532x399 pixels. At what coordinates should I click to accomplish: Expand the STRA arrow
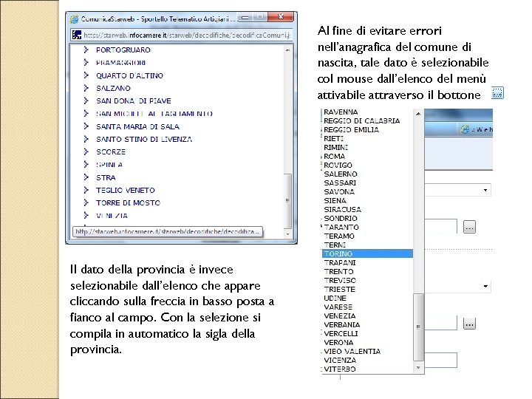86,177
